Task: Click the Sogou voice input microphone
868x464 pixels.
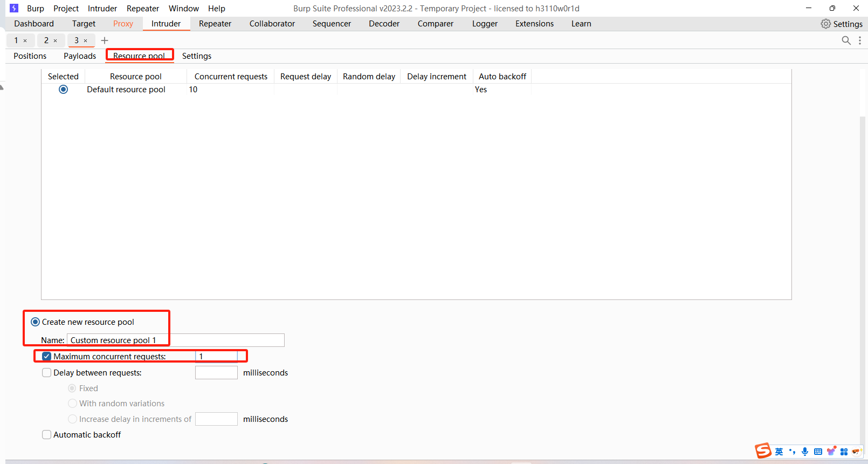Action: pos(805,452)
